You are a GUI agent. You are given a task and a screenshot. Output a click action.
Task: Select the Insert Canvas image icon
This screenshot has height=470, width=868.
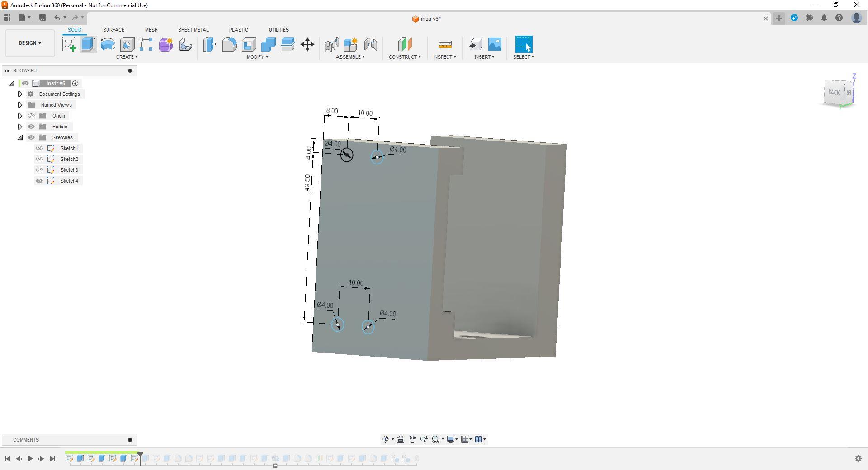tap(495, 44)
